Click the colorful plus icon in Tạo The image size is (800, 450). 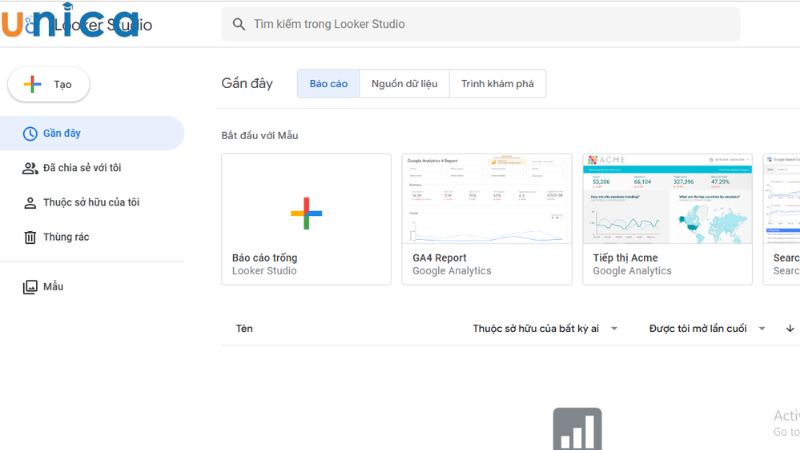tap(32, 84)
